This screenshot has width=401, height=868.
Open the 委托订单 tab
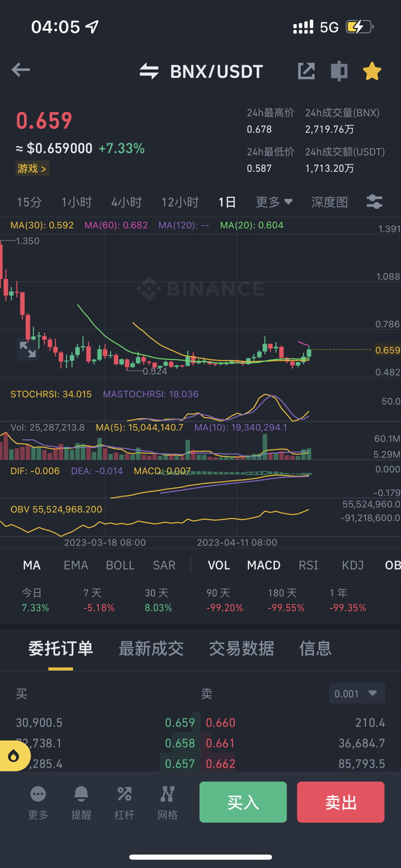(61, 649)
